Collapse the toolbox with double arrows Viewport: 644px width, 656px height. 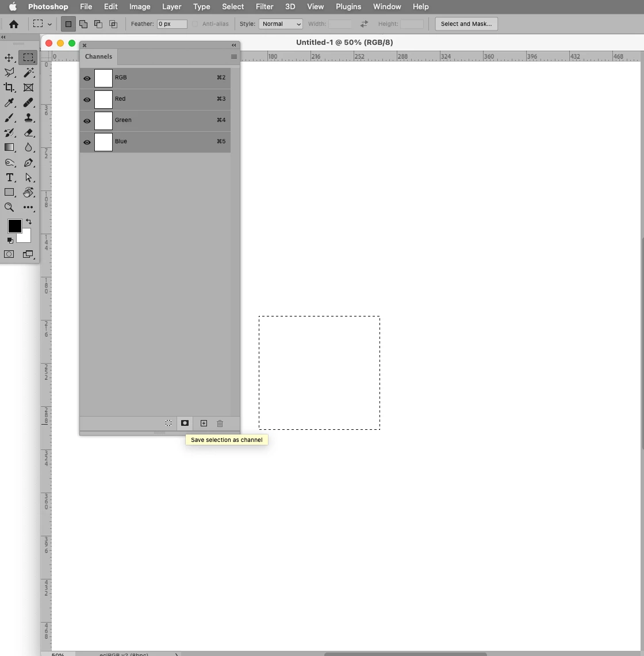point(3,37)
